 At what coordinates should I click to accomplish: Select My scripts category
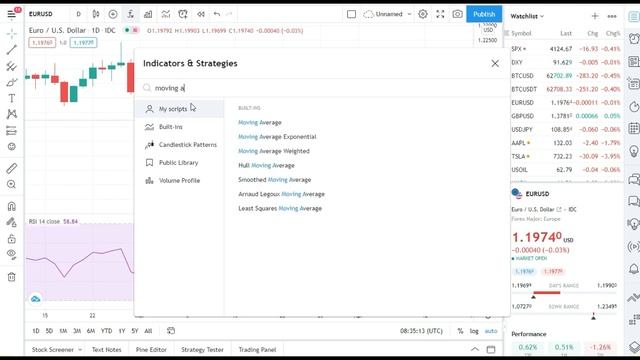[x=180, y=109]
